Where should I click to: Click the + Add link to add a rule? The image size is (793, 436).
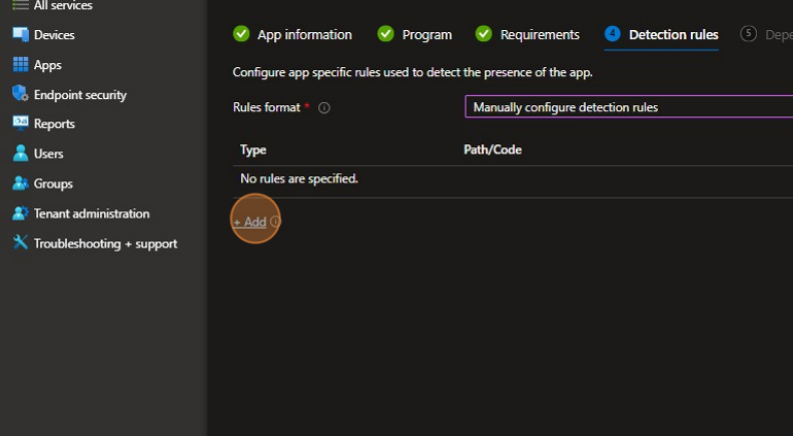tap(250, 222)
